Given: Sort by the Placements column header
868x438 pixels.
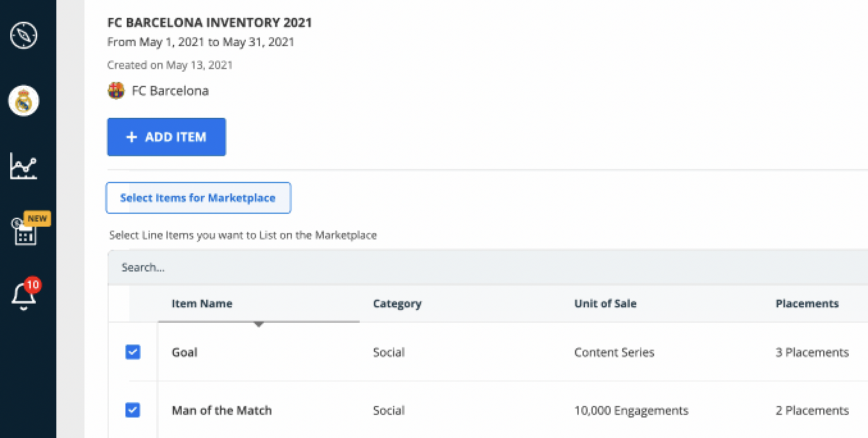Looking at the screenshot, I should pos(807,304).
